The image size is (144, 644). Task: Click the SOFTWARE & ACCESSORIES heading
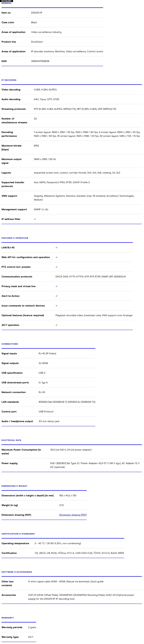(17, 572)
